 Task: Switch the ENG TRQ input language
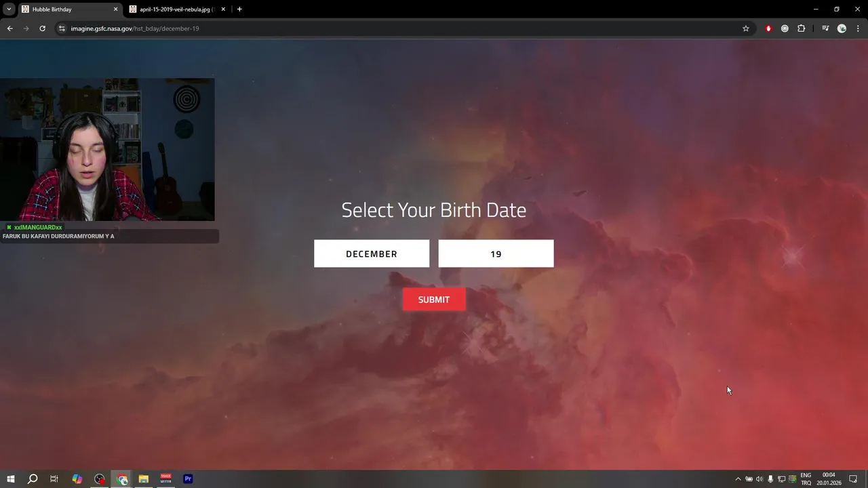(806, 479)
